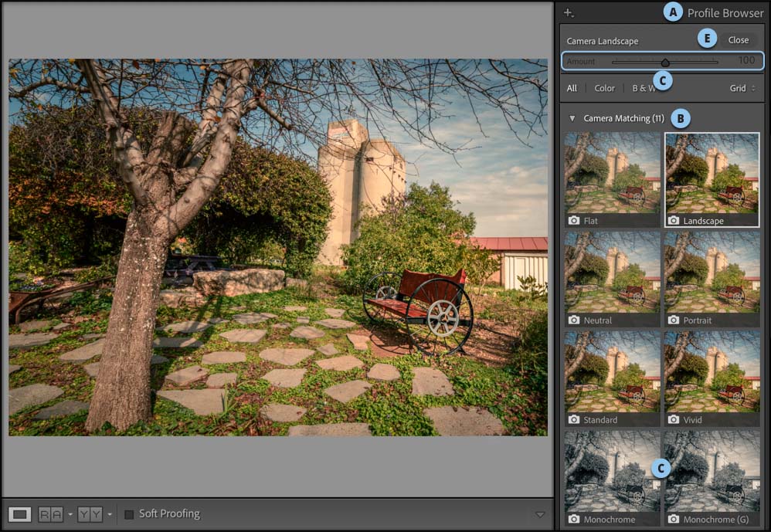Open dropdown arrow next to YY icon
771x532 pixels.
coord(109,514)
